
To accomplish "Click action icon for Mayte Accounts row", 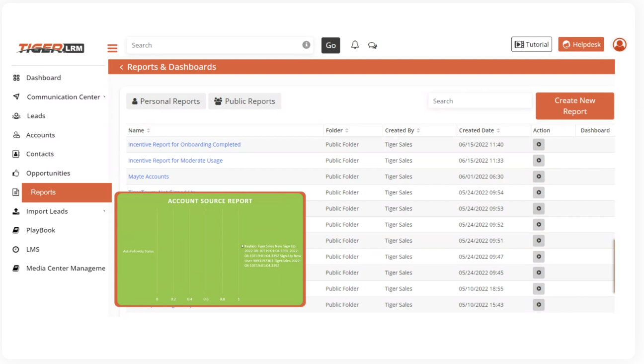I will (x=538, y=177).
